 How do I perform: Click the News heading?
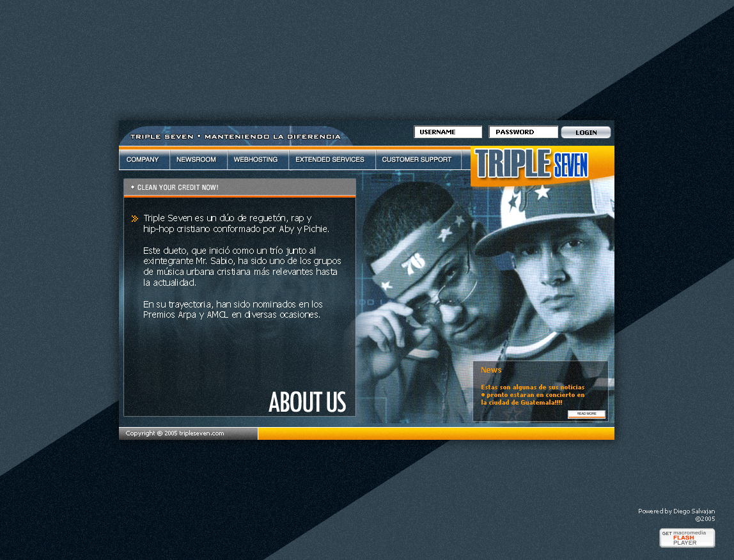point(491,370)
